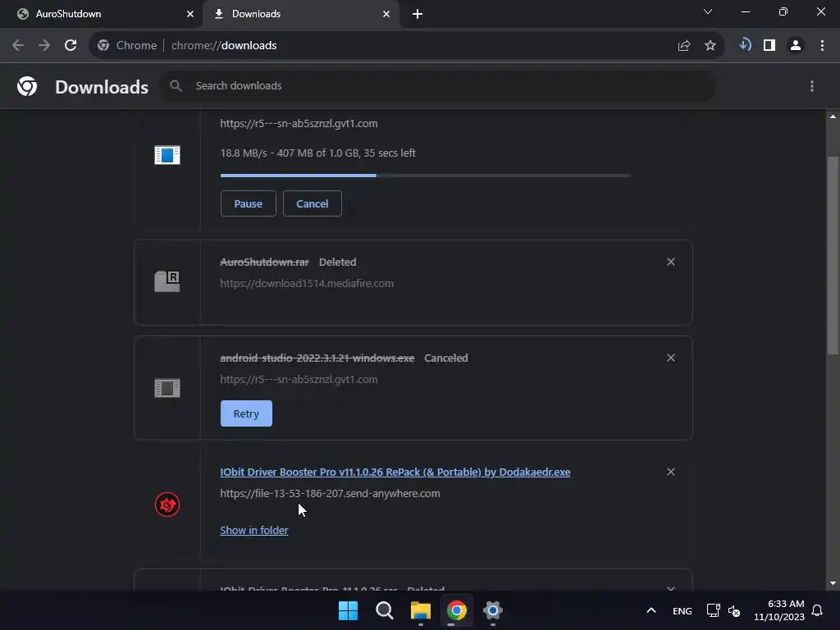Click the browser forward arrow
The height and width of the screenshot is (630, 840).
(x=44, y=46)
